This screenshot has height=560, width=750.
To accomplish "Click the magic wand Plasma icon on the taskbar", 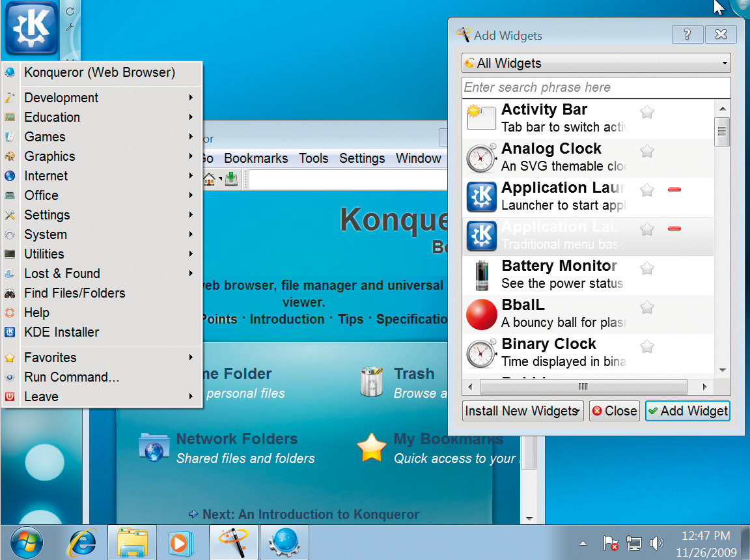I will pos(234,542).
